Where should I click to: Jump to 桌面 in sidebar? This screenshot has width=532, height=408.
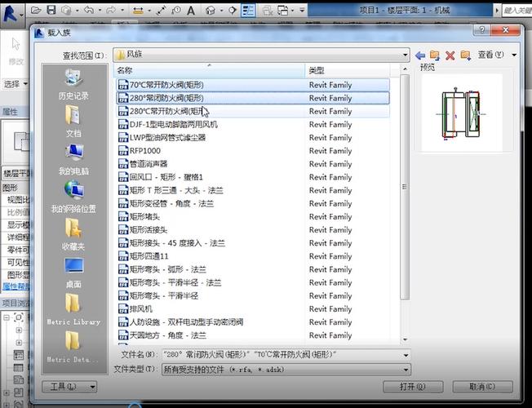click(x=73, y=272)
